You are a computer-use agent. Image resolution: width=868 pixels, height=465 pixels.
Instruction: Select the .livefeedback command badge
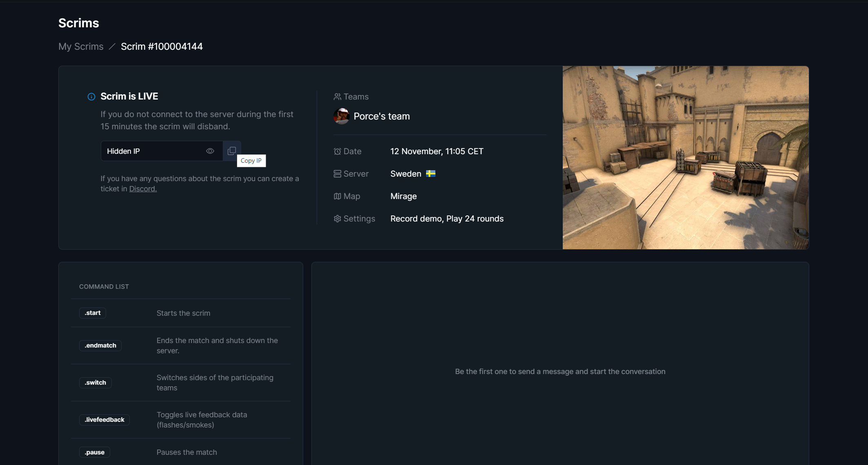point(104,420)
